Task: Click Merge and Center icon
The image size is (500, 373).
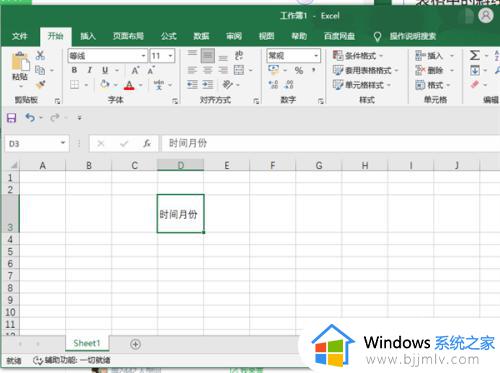Action: pyautogui.click(x=239, y=70)
